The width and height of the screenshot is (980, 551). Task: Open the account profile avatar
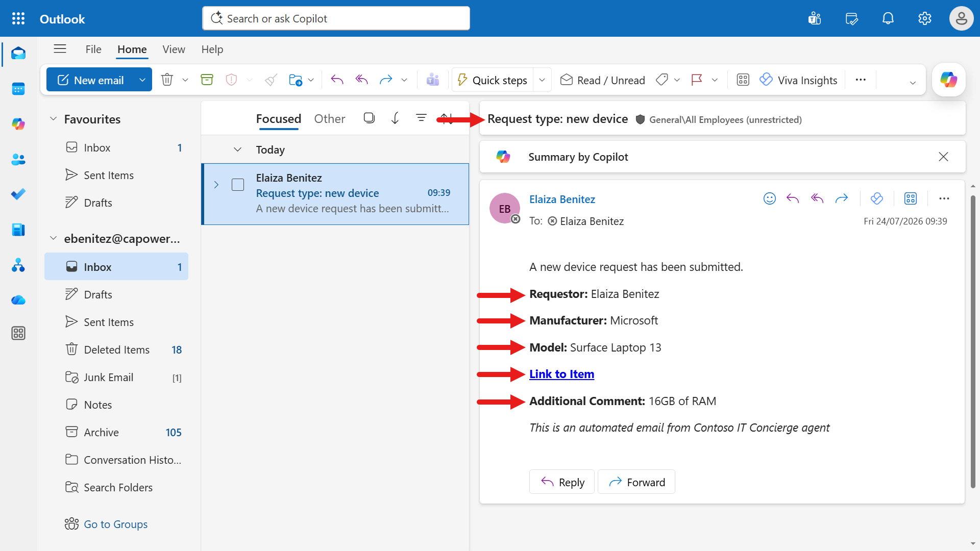pos(961,19)
